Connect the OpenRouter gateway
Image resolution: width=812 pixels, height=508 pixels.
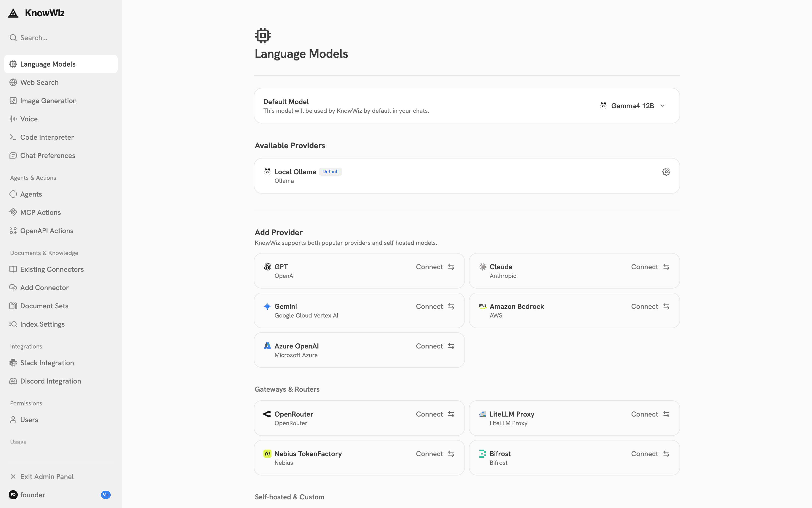click(x=435, y=414)
